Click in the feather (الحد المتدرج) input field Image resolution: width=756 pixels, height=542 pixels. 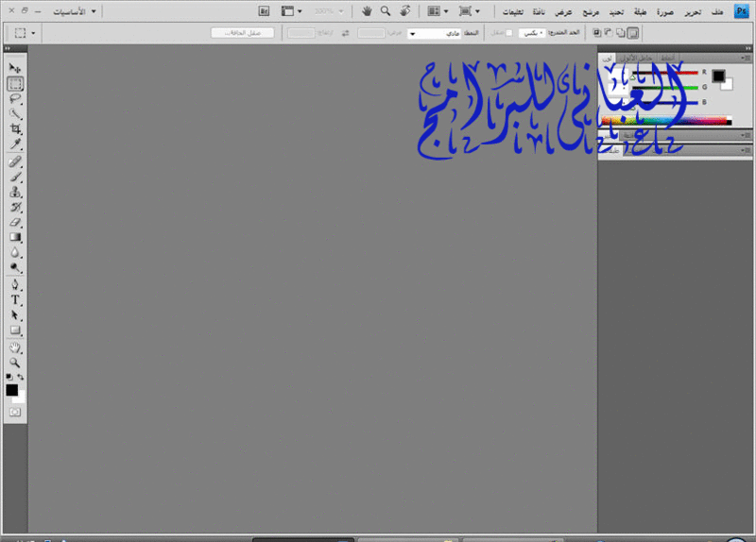click(x=532, y=33)
